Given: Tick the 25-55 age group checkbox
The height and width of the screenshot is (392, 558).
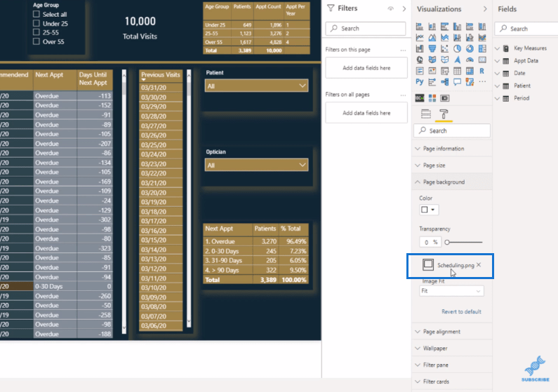Looking at the screenshot, I should point(36,32).
